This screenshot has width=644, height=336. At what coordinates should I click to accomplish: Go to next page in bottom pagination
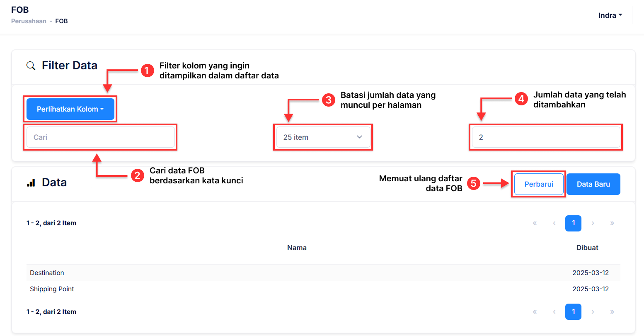point(593,312)
